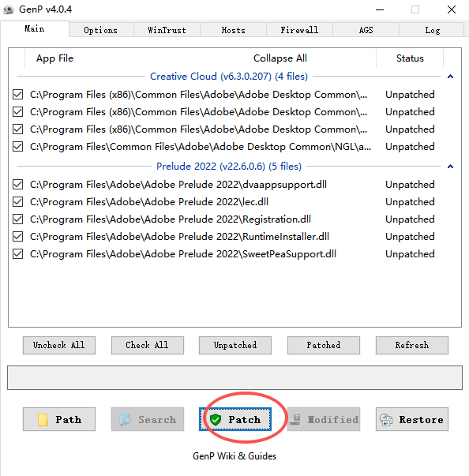Uncheck the dvaappsupport.dll file checkbox
The image size is (469, 476).
pos(18,184)
